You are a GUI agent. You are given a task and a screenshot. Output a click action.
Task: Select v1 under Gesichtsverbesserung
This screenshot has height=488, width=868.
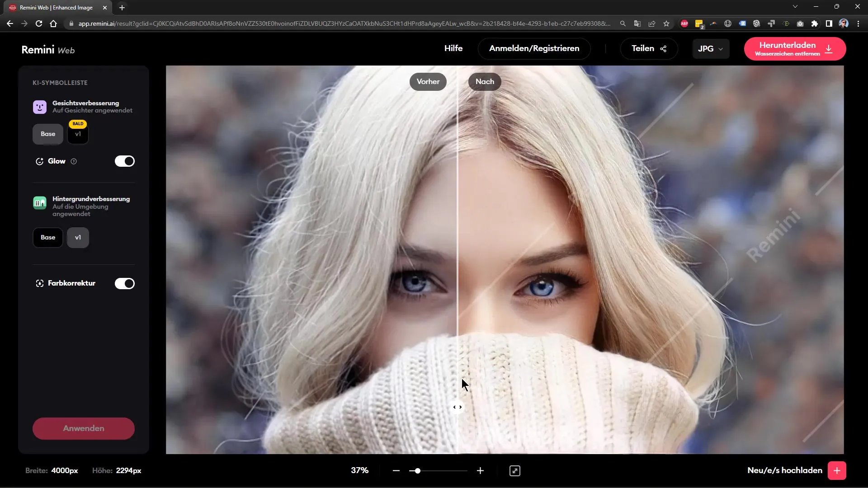[78, 134]
